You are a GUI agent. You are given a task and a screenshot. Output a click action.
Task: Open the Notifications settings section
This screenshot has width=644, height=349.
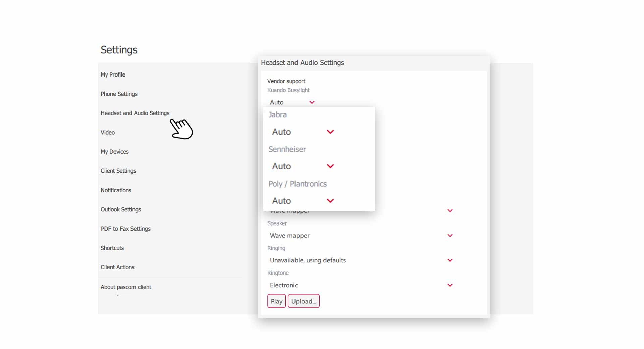(116, 190)
